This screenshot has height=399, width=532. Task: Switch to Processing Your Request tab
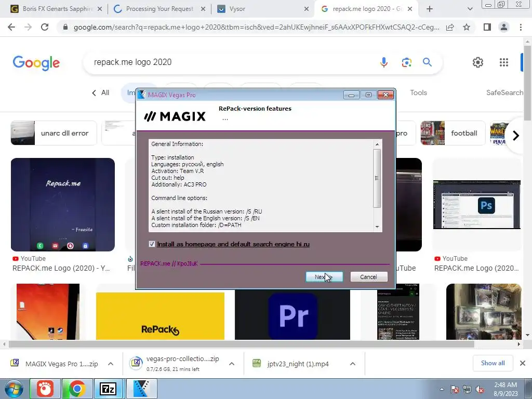click(159, 9)
